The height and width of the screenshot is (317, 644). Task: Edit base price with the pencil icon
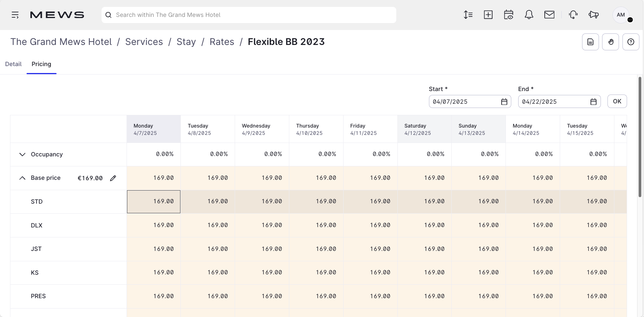click(113, 178)
